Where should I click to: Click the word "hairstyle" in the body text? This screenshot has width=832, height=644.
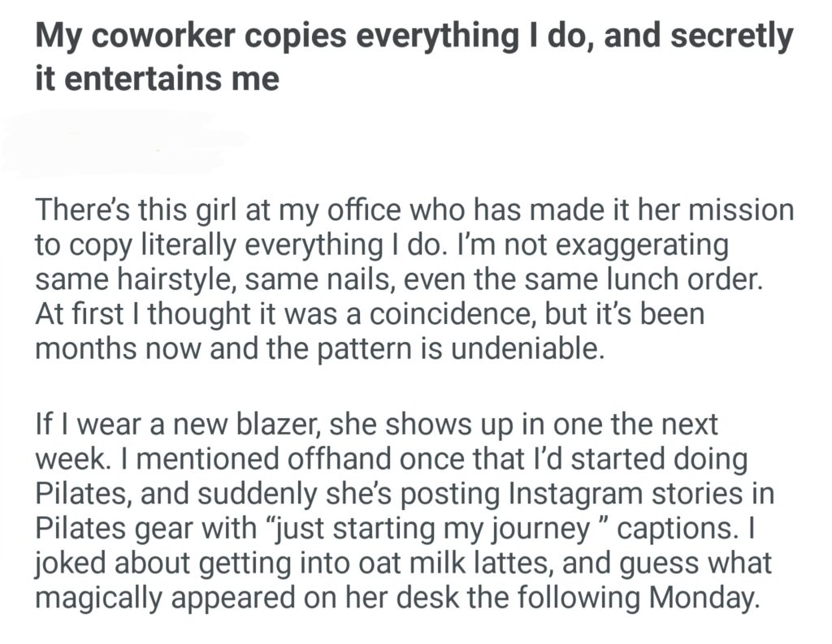pos(170,279)
